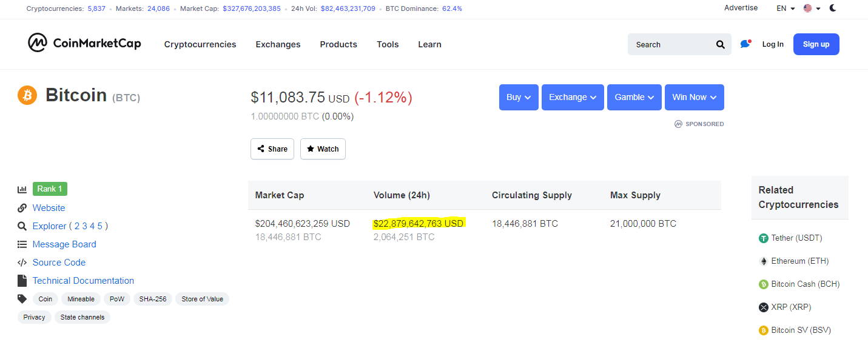Click the chain link icon beside Website
Image resolution: width=868 pixels, height=345 pixels.
click(x=22, y=208)
